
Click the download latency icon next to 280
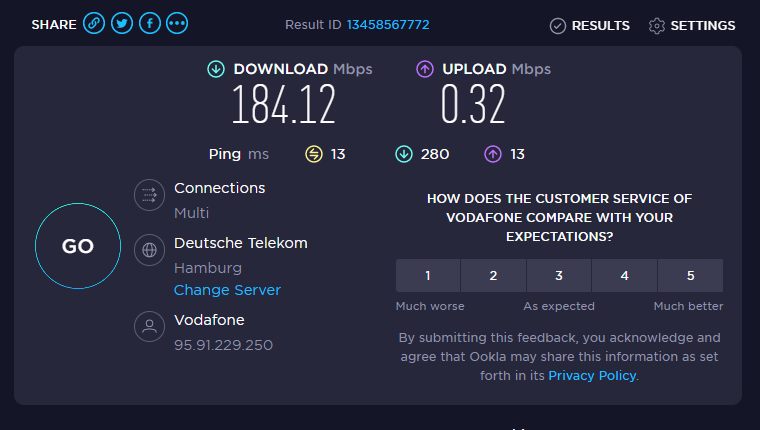(x=404, y=154)
